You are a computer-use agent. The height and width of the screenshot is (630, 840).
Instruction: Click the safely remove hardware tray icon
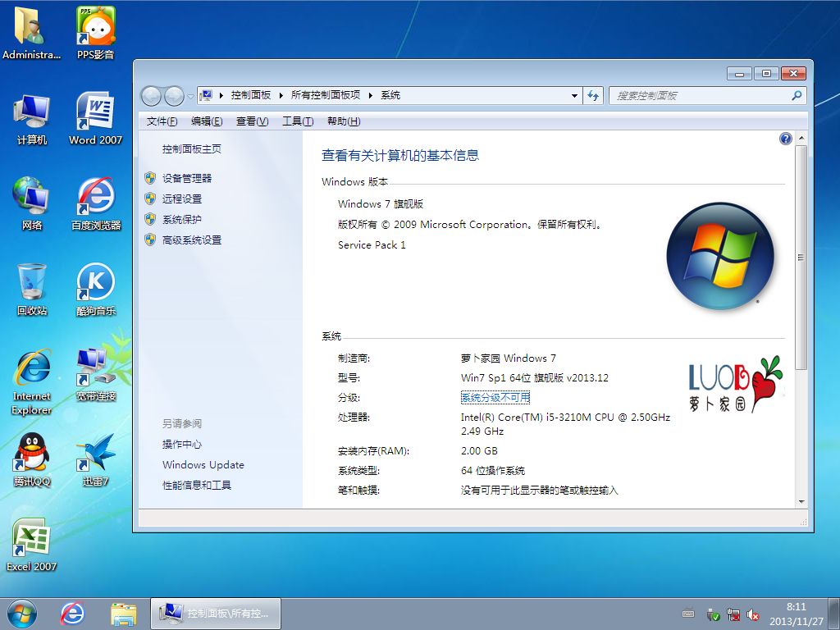coord(713,614)
